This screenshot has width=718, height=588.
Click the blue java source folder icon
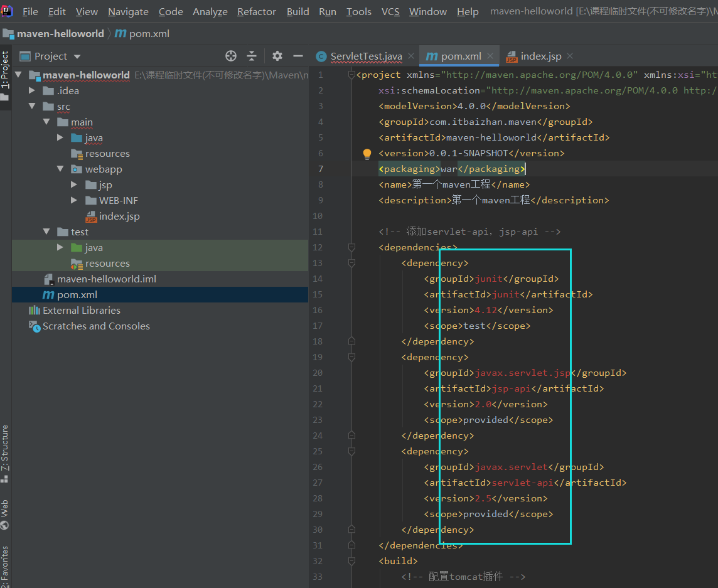[77, 138]
